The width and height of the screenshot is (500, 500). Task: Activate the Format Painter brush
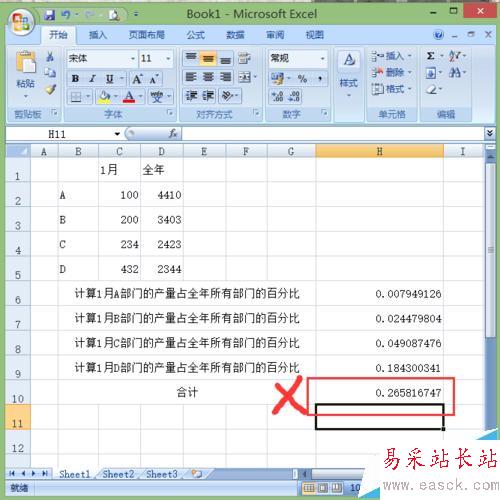pyautogui.click(x=50, y=89)
